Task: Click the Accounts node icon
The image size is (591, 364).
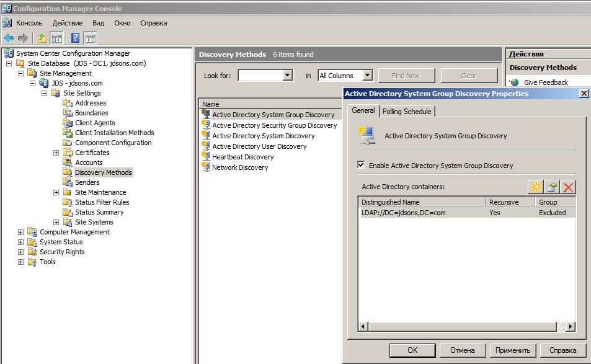Action: point(68,162)
